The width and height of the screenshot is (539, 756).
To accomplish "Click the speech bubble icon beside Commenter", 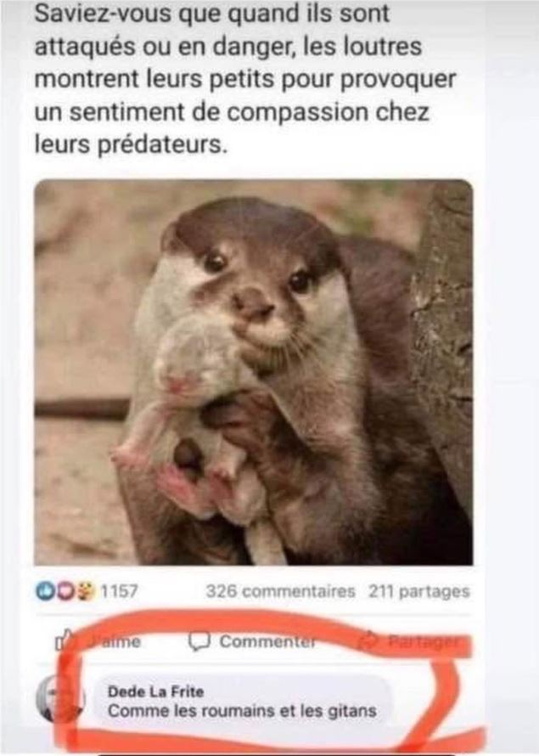I will [199, 641].
